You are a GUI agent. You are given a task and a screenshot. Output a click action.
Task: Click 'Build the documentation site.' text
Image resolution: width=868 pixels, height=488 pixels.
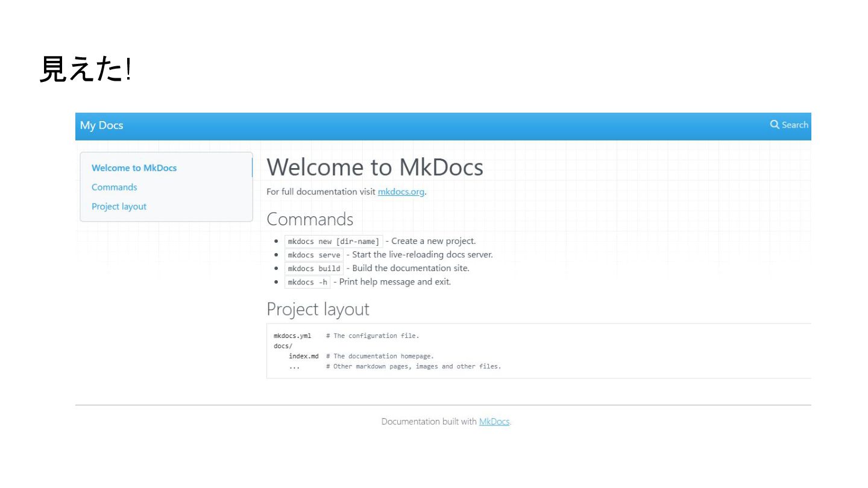[x=410, y=268]
